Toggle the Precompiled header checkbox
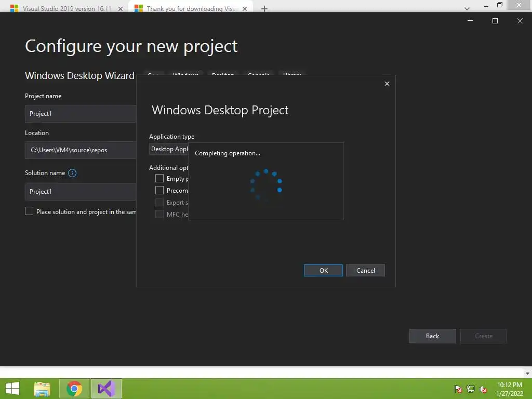532x399 pixels. [x=159, y=190]
